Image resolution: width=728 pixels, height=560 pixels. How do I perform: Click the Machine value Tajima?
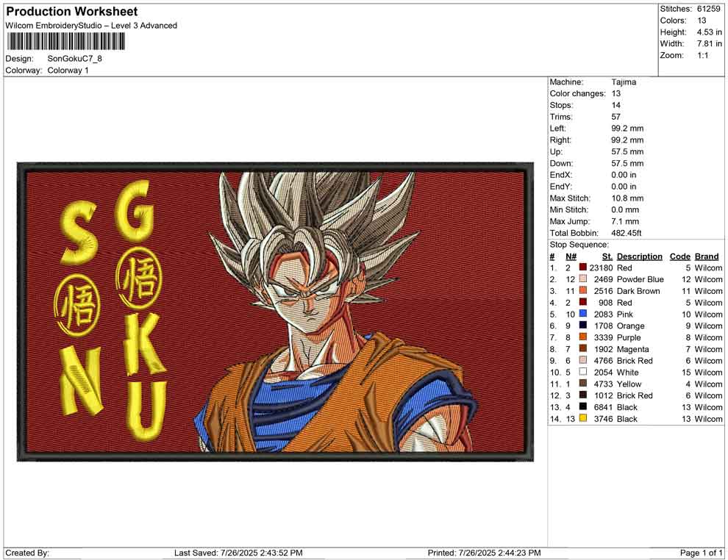tap(624, 82)
